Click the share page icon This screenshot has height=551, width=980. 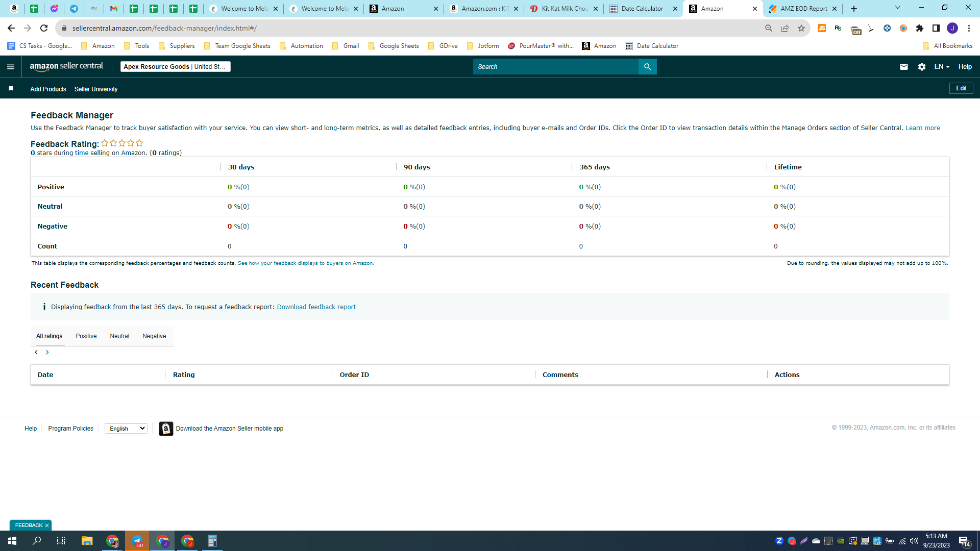click(x=785, y=28)
